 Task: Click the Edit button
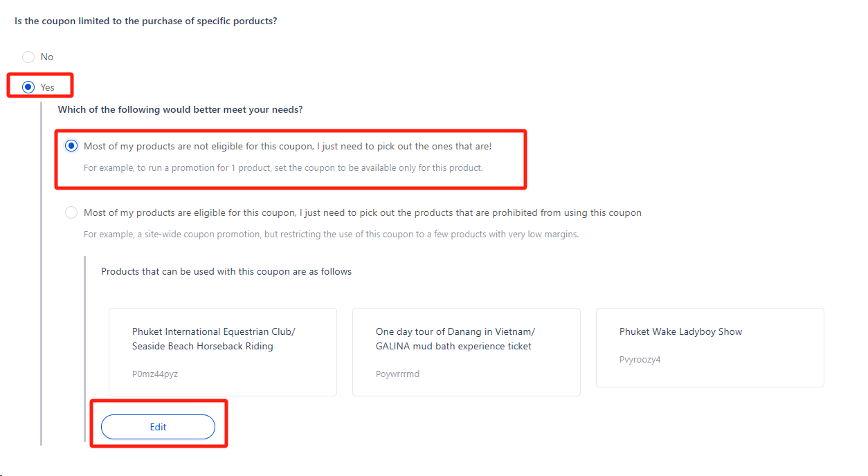158,427
